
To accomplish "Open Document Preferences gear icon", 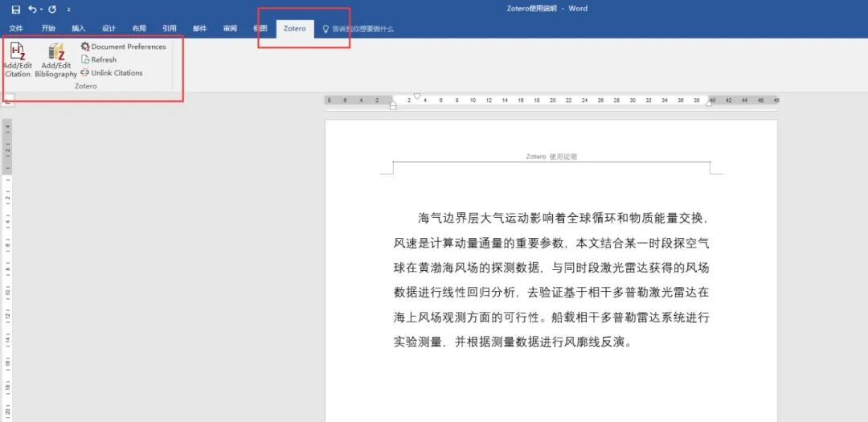I will pos(85,47).
